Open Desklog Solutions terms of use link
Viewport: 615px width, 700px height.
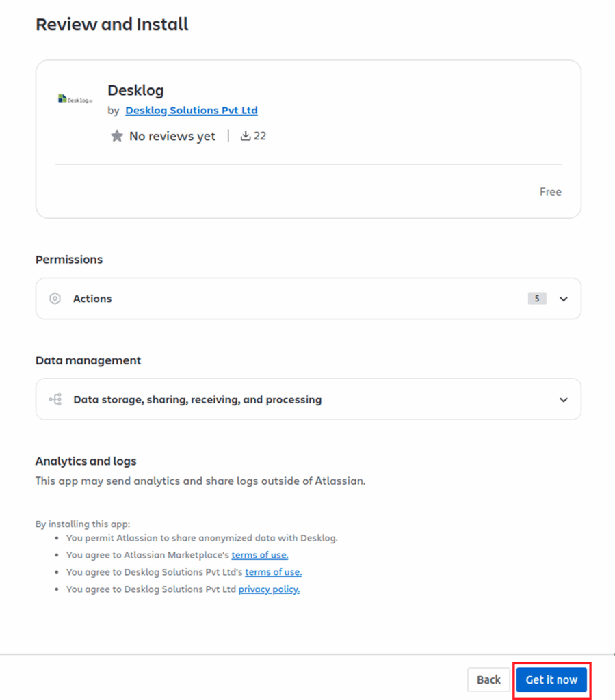[x=273, y=572]
